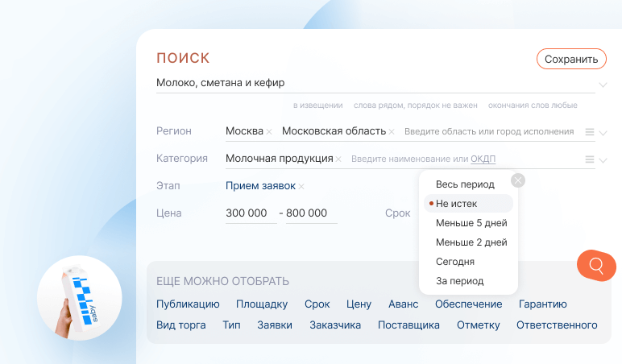Remove the Прием заявок stage tag

pos(301,187)
